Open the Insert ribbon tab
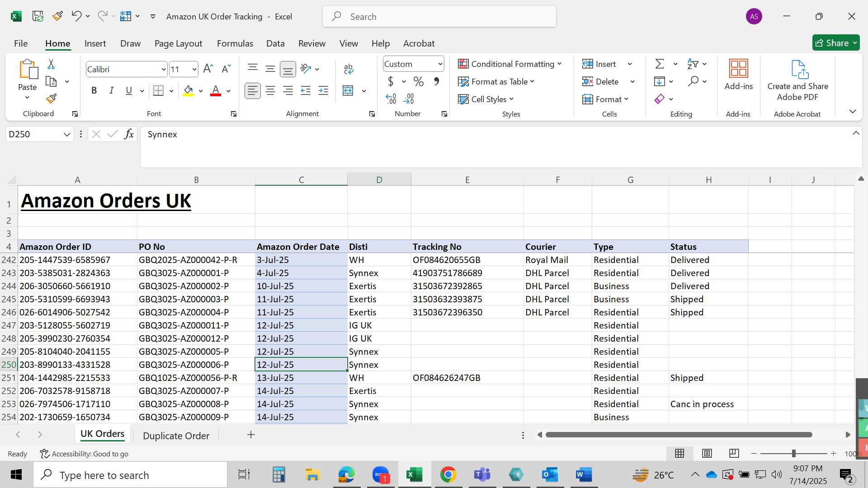Viewport: 868px width, 488px height. [95, 43]
